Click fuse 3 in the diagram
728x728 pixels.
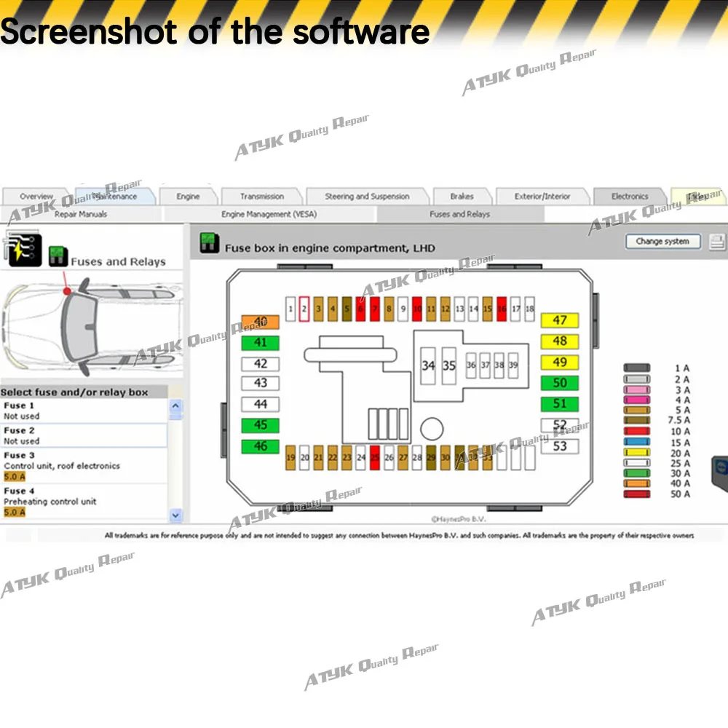(319, 309)
